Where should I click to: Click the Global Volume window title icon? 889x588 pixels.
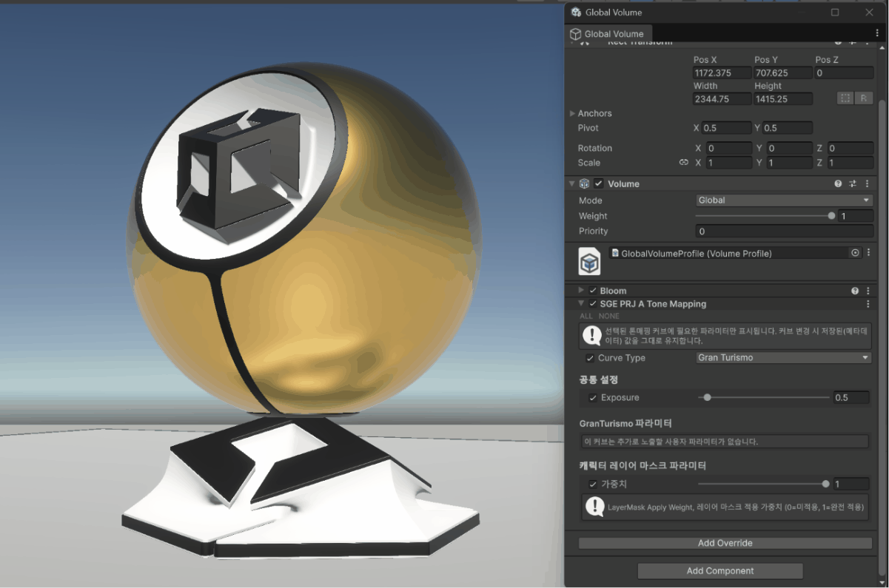tap(576, 12)
